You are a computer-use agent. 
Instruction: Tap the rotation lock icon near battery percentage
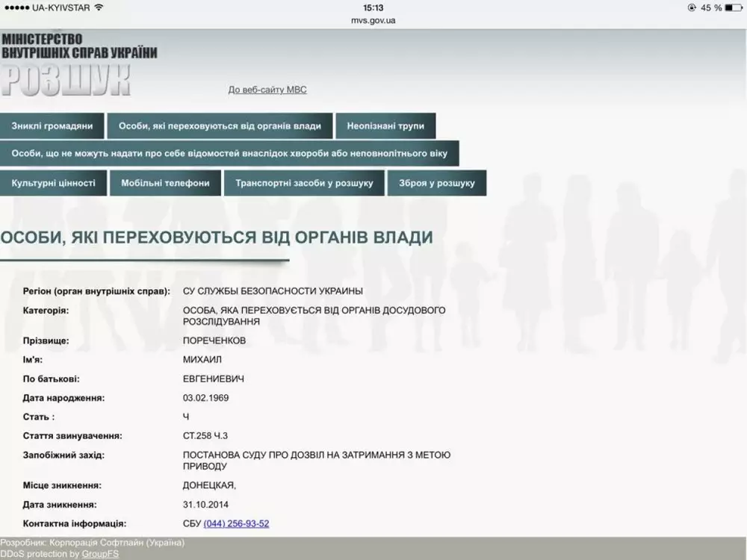coord(691,7)
